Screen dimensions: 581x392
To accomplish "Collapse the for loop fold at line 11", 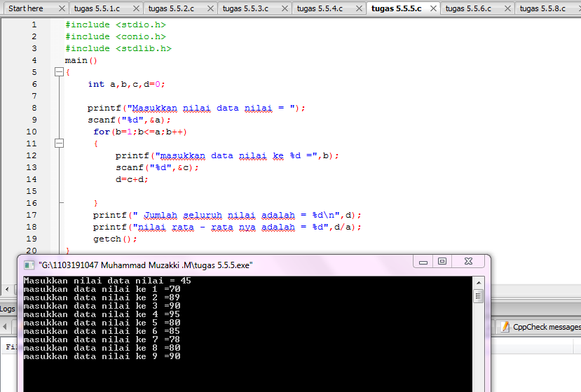I will click(59, 143).
